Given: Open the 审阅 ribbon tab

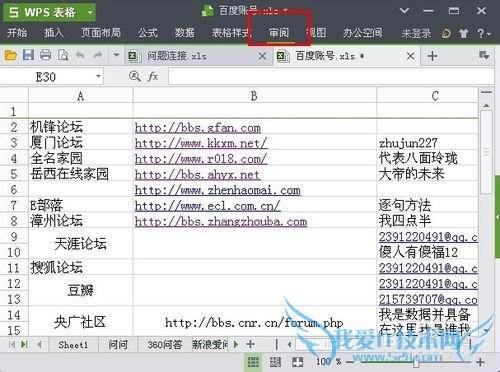Looking at the screenshot, I should click(279, 33).
